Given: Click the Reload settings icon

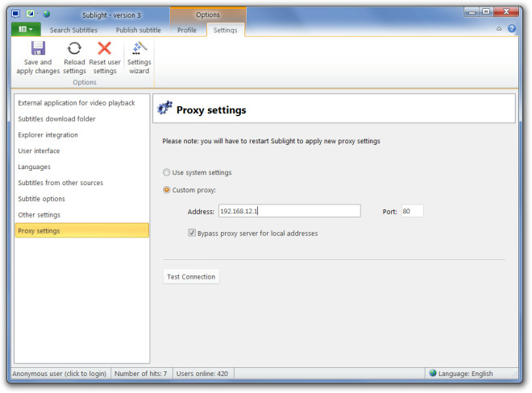Looking at the screenshot, I should [74, 48].
